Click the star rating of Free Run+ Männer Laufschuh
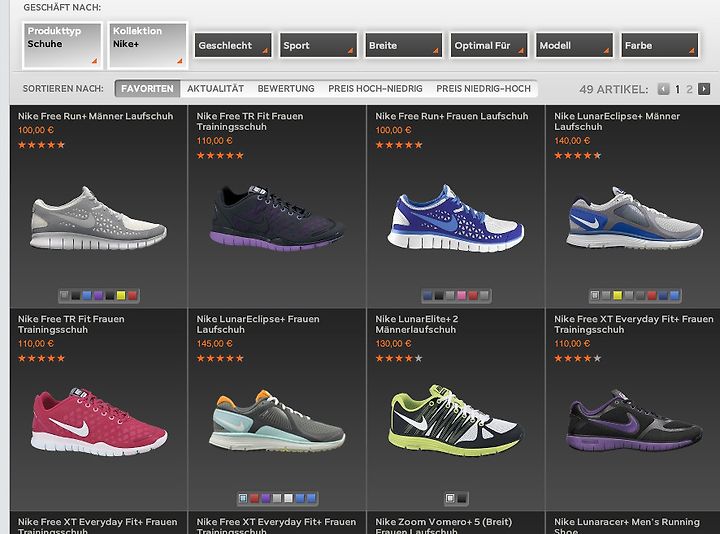This screenshot has width=720, height=534. coord(41,145)
